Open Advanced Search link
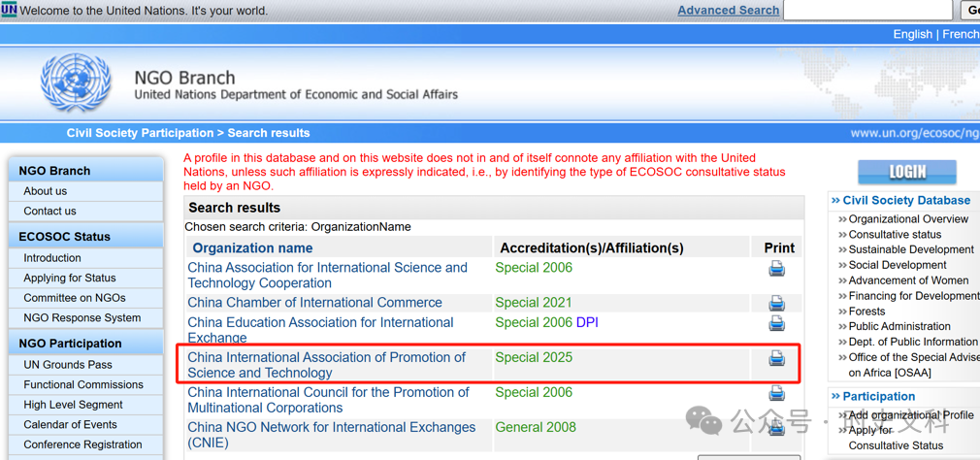 (x=728, y=10)
